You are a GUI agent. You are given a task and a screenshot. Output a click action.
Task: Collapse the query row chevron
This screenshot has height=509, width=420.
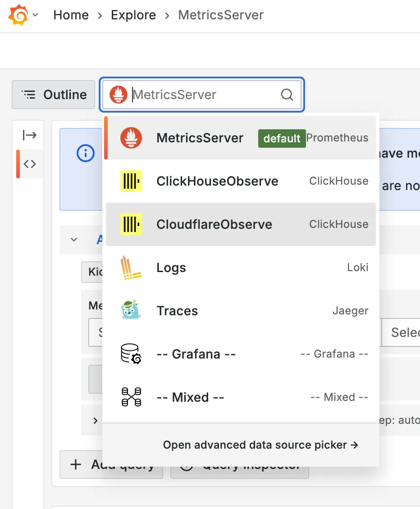pos(74,240)
